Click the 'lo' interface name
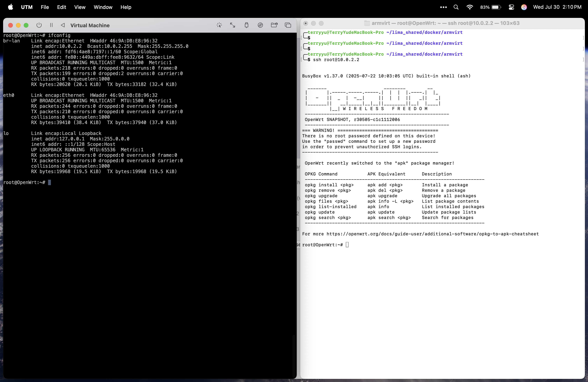588x382 pixels. 6,133
